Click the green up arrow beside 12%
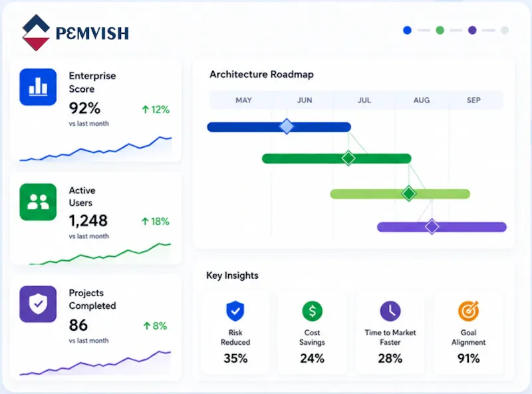Viewport: 532px width, 394px height. click(146, 109)
